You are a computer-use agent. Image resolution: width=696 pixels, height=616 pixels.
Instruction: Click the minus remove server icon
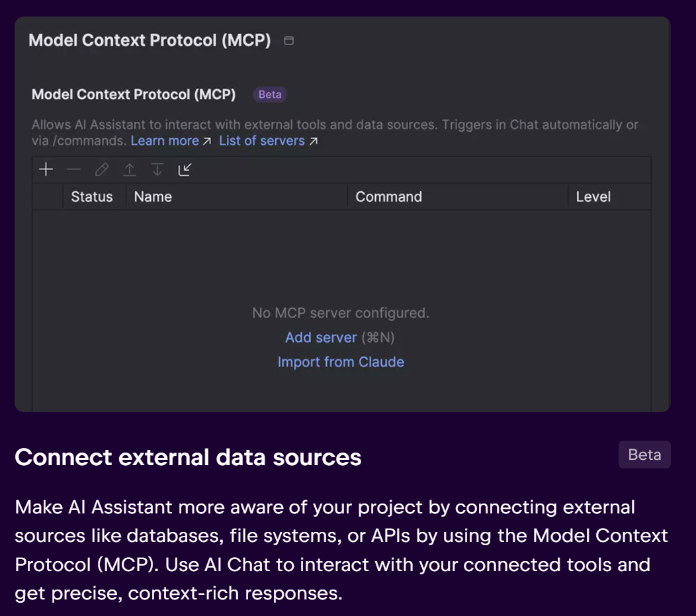click(73, 169)
